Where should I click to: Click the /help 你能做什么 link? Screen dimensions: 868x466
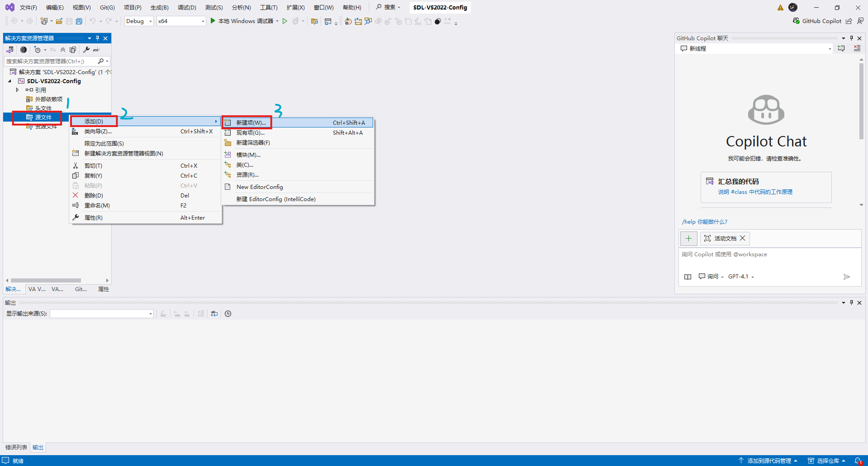[704, 221]
